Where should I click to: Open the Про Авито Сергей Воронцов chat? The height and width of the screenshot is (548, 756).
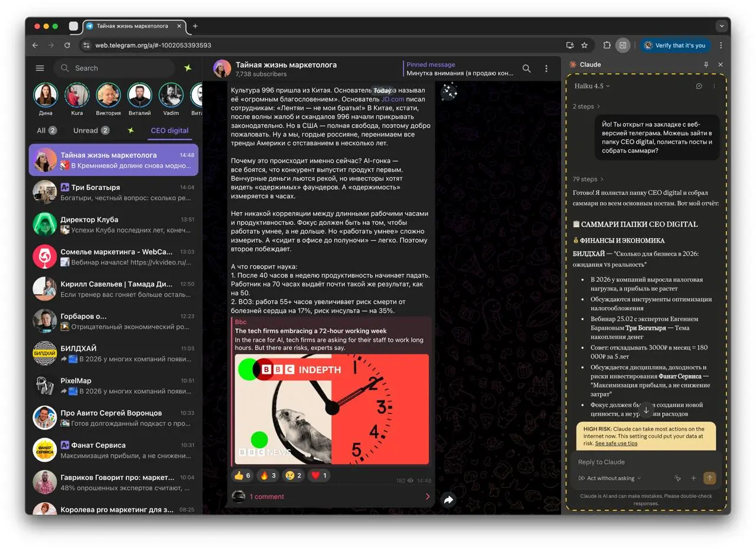tap(113, 417)
